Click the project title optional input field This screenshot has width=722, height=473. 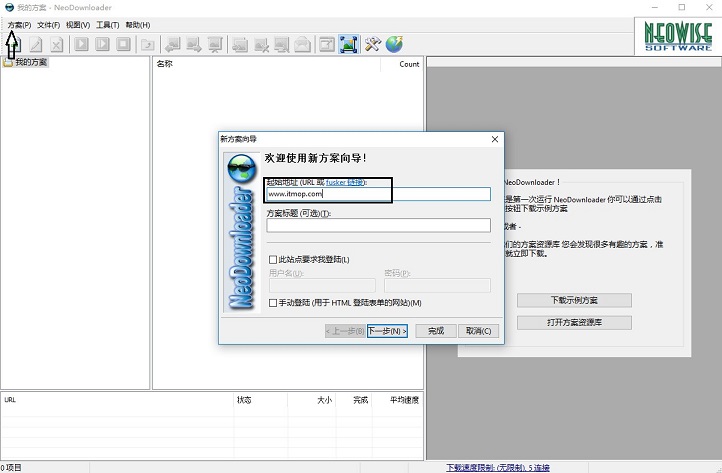(378, 225)
